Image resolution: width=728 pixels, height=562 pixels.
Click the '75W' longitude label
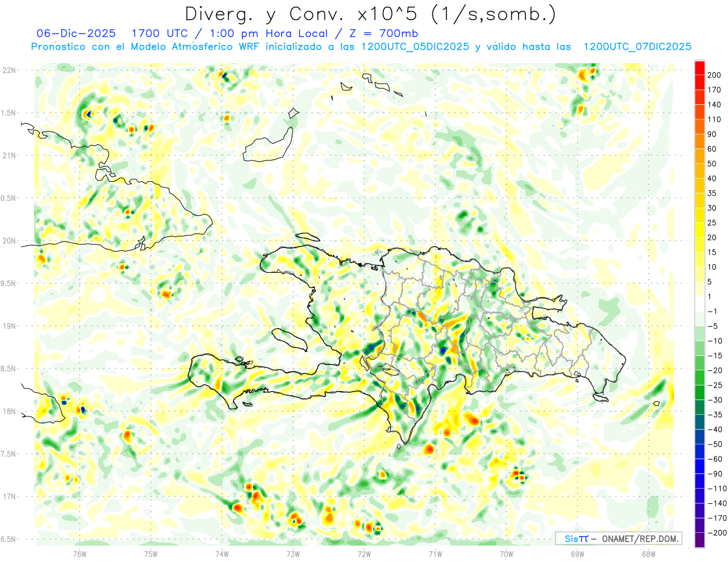pos(151,554)
